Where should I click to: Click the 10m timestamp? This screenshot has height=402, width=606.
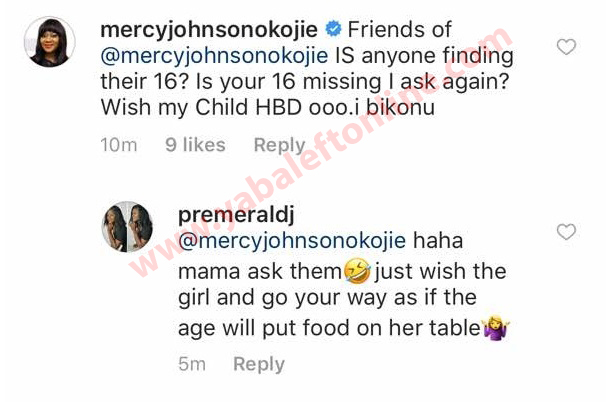tap(119, 145)
